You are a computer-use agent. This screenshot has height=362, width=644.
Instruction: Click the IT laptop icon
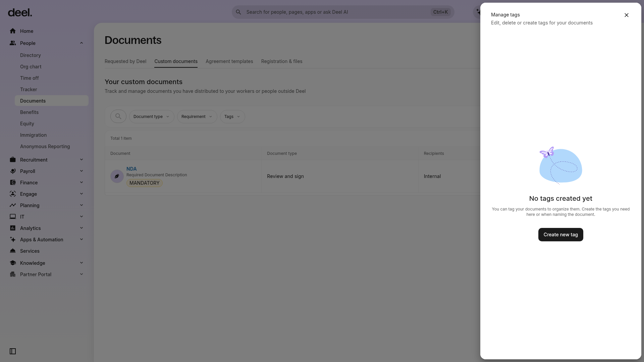point(13,217)
